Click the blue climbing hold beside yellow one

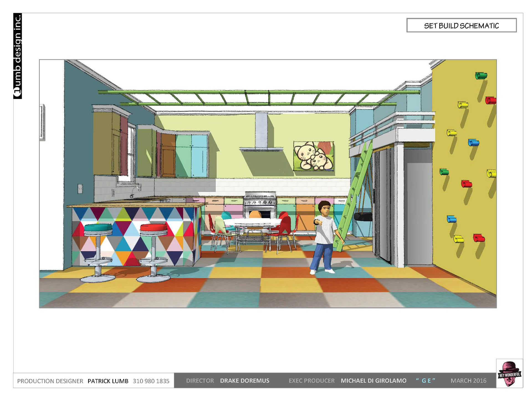click(474, 142)
